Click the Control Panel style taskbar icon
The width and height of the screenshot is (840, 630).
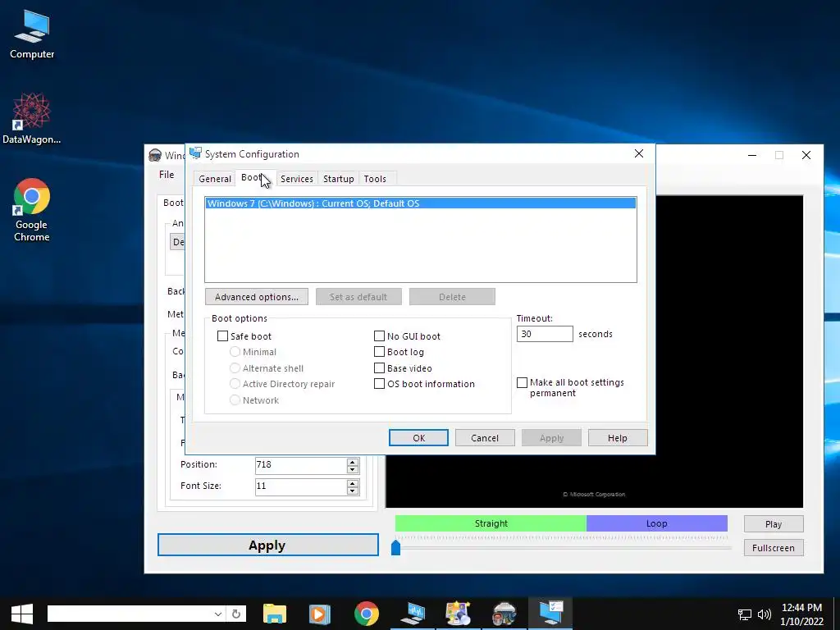click(459, 614)
